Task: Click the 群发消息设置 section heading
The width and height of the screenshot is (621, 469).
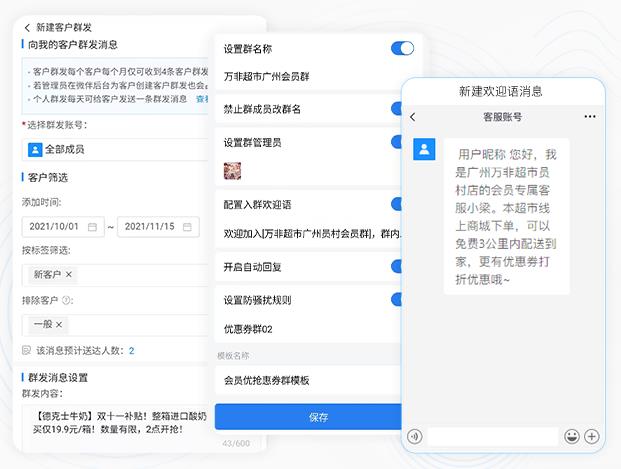Action: (x=58, y=377)
